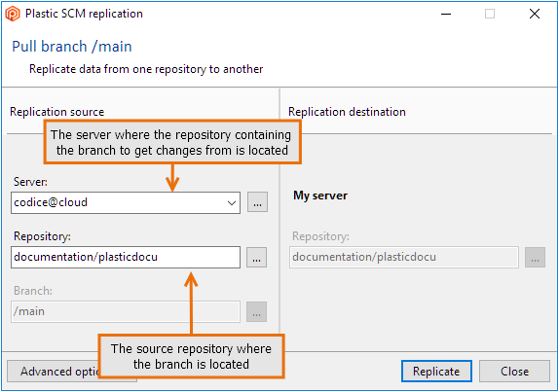This screenshot has height=392, width=559.
Task: Click the 'Plastic SCM replication' window title
Action: [x=84, y=14]
